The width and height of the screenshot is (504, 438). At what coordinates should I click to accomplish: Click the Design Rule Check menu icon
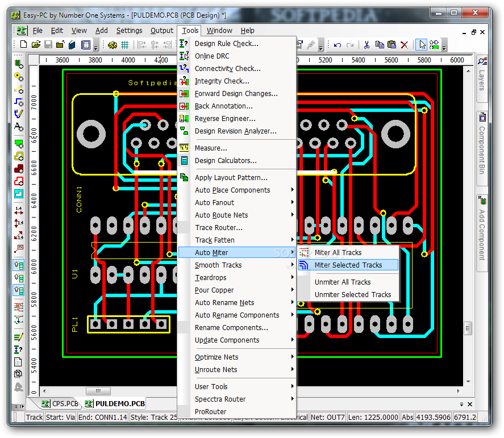184,43
